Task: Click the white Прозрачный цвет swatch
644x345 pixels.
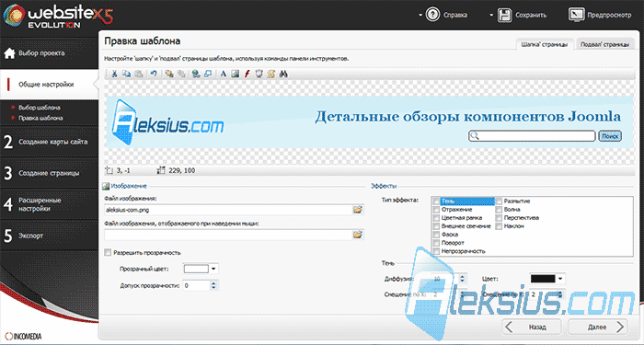Action: tap(196, 269)
